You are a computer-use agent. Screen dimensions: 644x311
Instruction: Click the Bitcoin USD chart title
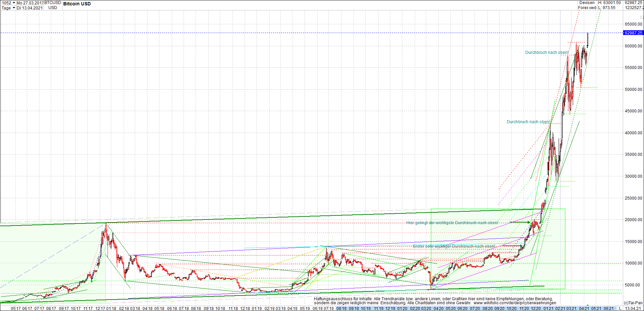(x=77, y=4)
